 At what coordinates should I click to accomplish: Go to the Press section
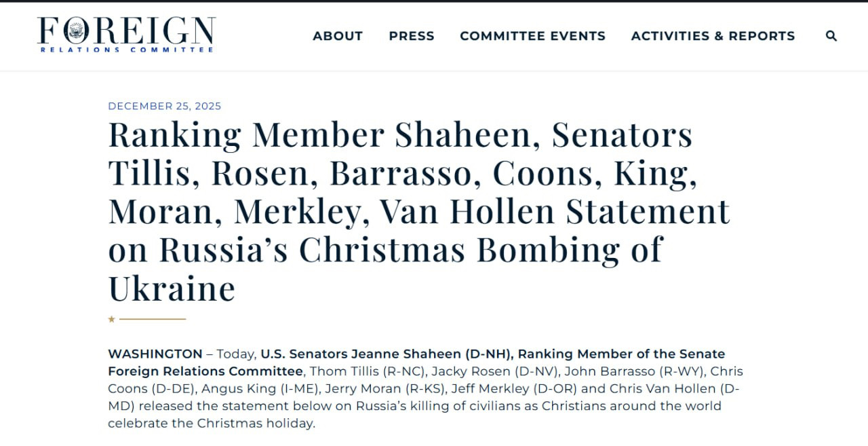click(x=412, y=36)
